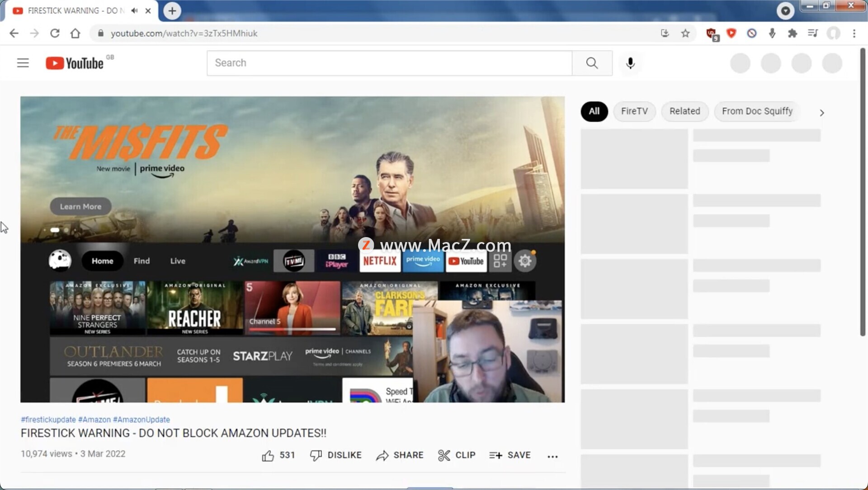868x490 pixels.
Task: Open the red Brave-style shield extension icon
Action: 731,33
